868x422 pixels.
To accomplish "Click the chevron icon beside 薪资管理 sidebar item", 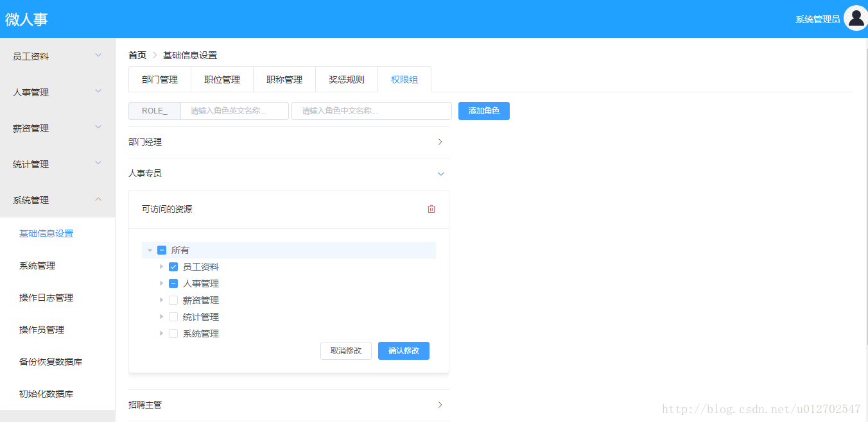I will coord(98,128).
